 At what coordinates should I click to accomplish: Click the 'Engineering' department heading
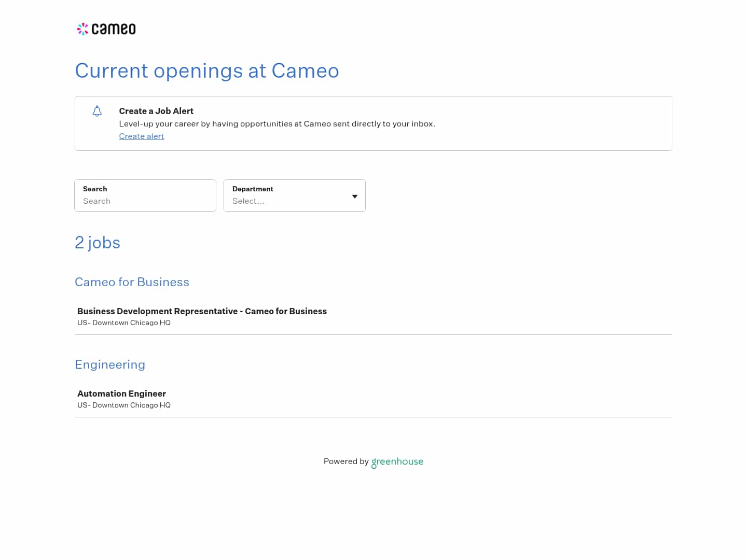[110, 365]
